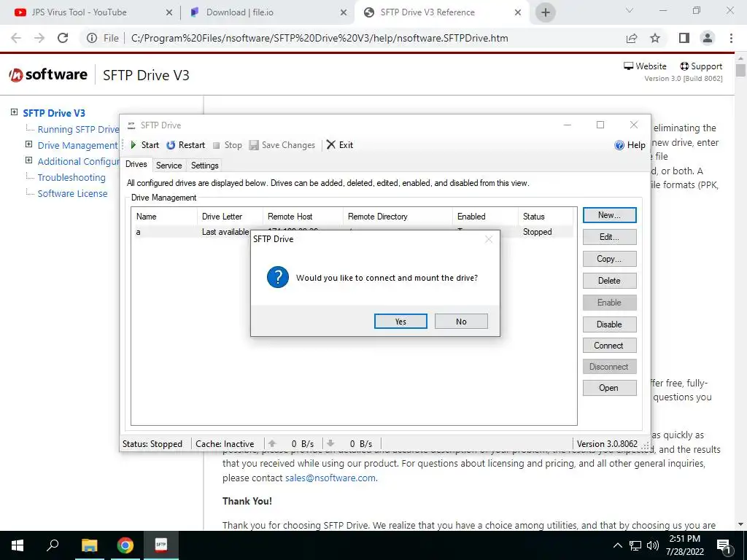Open Windows taskbar search
Viewport: 747px width, 560px height.
tap(53, 545)
